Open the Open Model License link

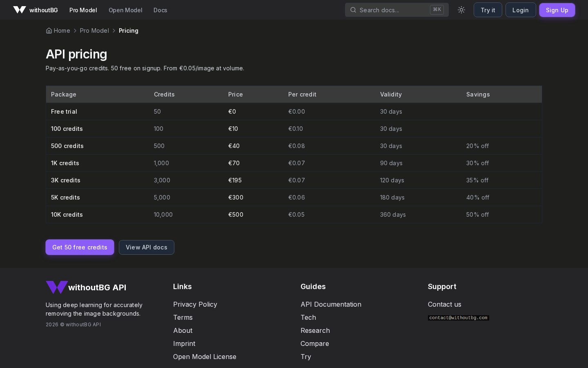click(205, 357)
